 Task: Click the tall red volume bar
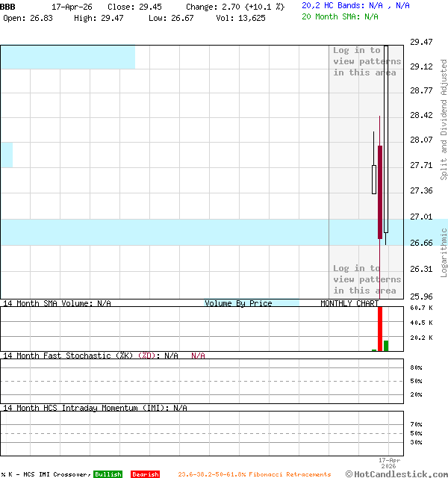(x=380, y=328)
